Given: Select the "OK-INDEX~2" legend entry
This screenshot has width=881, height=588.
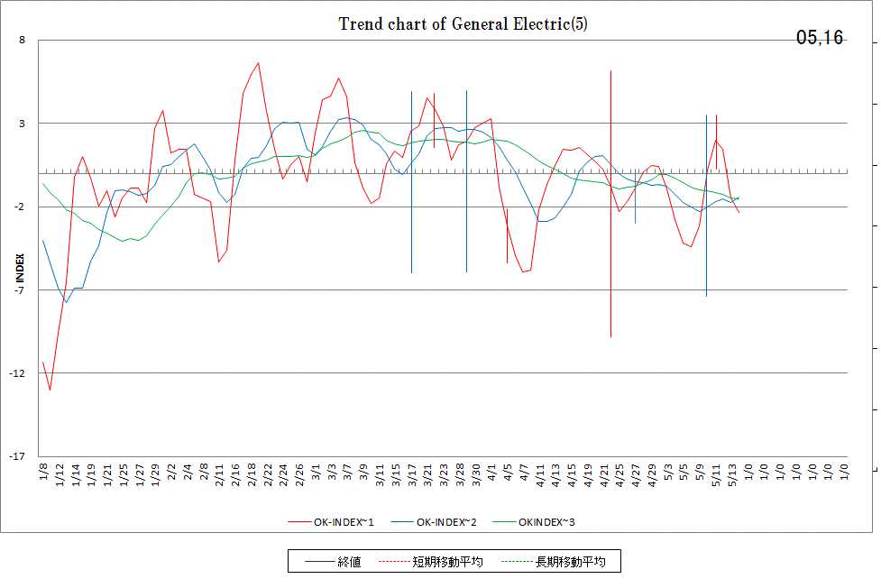Looking at the screenshot, I should [433, 522].
